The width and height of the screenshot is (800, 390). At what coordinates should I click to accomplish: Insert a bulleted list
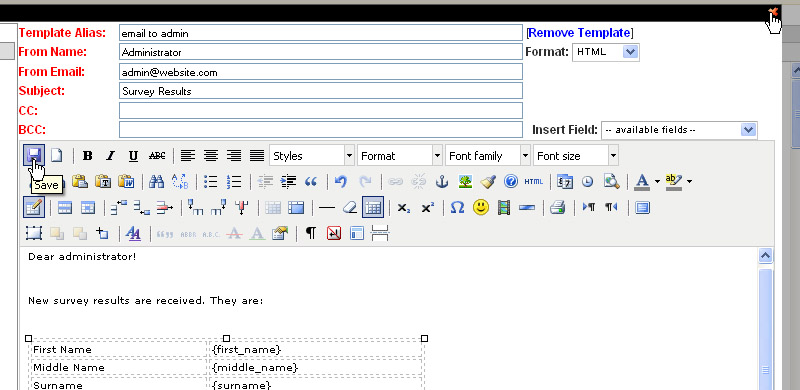click(210, 181)
